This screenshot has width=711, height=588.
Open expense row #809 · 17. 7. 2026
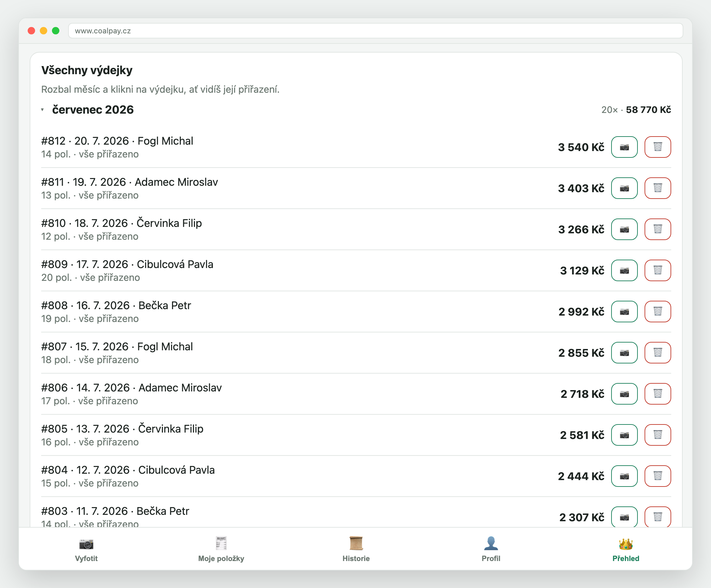[x=356, y=271]
